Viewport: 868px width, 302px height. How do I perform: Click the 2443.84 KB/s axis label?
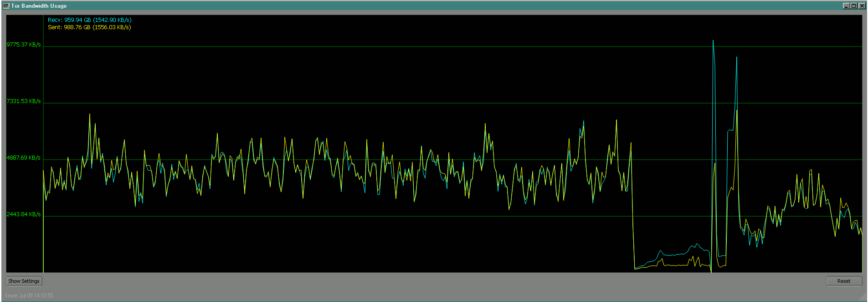pos(24,214)
